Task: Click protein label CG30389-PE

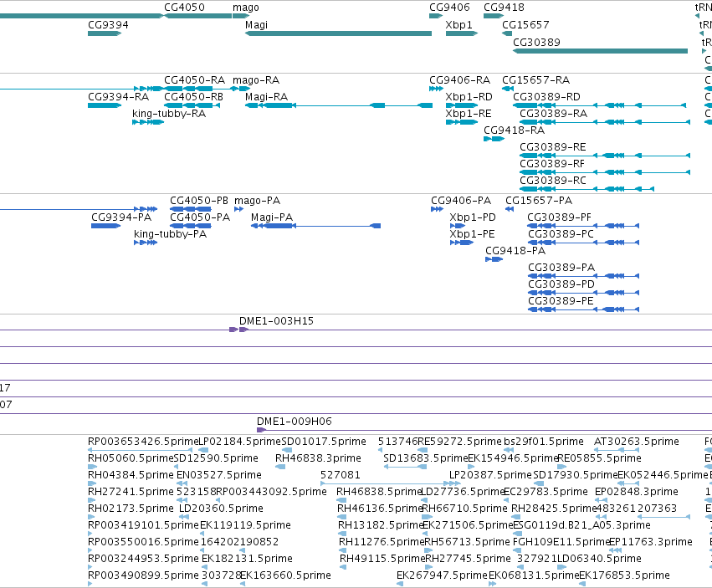Action: [561, 301]
